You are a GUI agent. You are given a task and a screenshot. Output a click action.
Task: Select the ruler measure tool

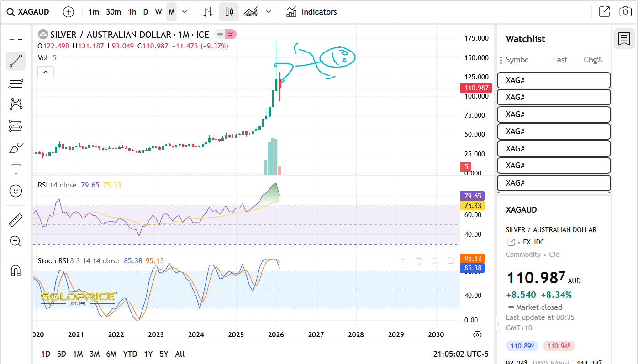[16, 220]
